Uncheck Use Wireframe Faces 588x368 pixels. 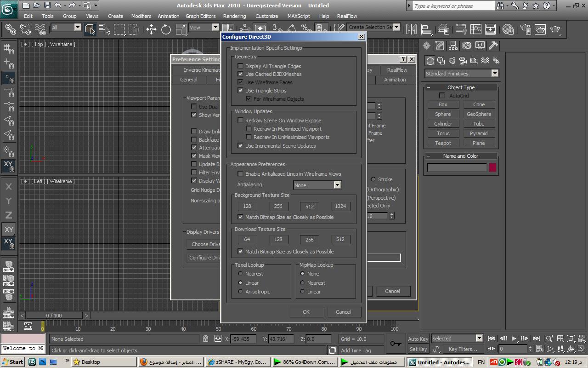coord(240,82)
